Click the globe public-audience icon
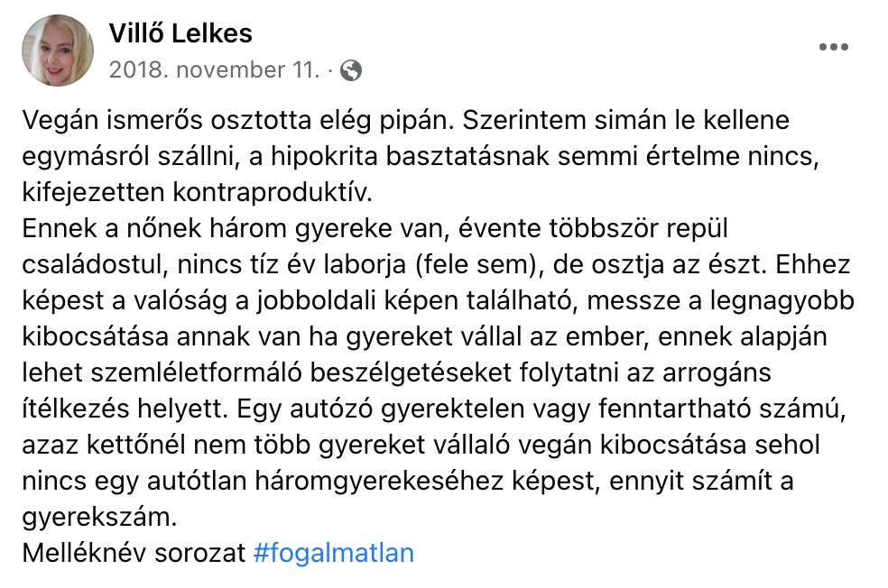888x588 pixels. (x=352, y=69)
